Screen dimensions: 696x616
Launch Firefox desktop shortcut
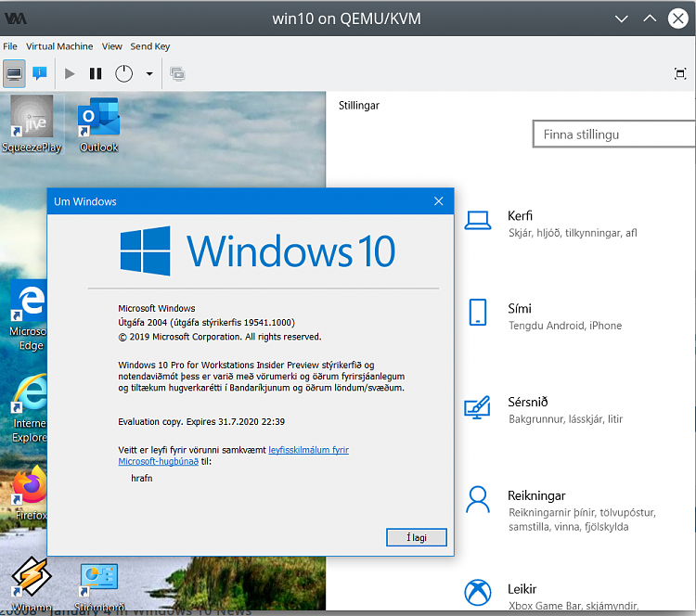[31, 494]
